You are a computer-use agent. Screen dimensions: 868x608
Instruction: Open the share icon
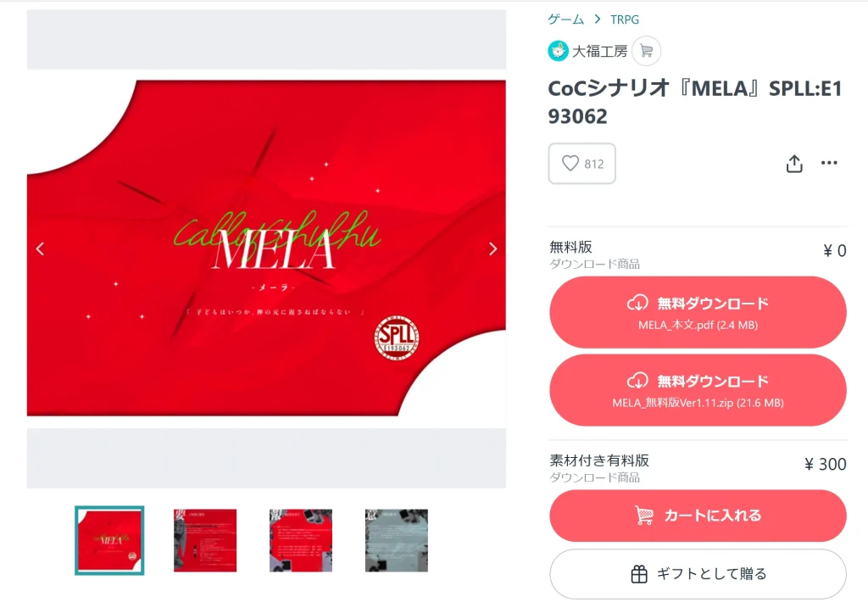794,164
